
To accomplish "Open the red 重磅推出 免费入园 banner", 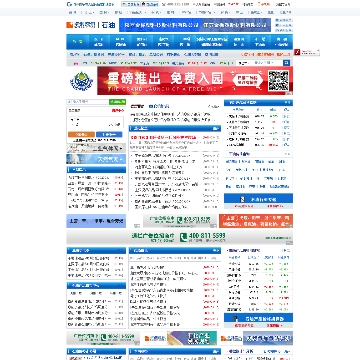I will 195,81.
